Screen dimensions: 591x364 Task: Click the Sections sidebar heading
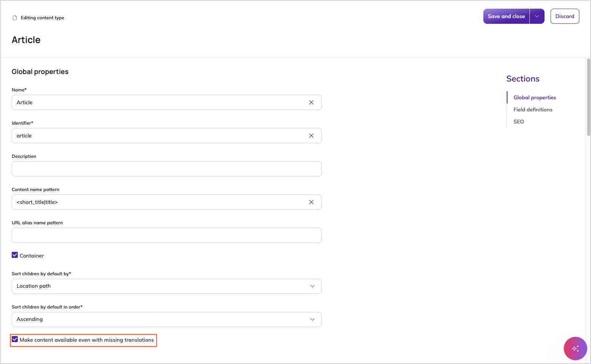[523, 79]
